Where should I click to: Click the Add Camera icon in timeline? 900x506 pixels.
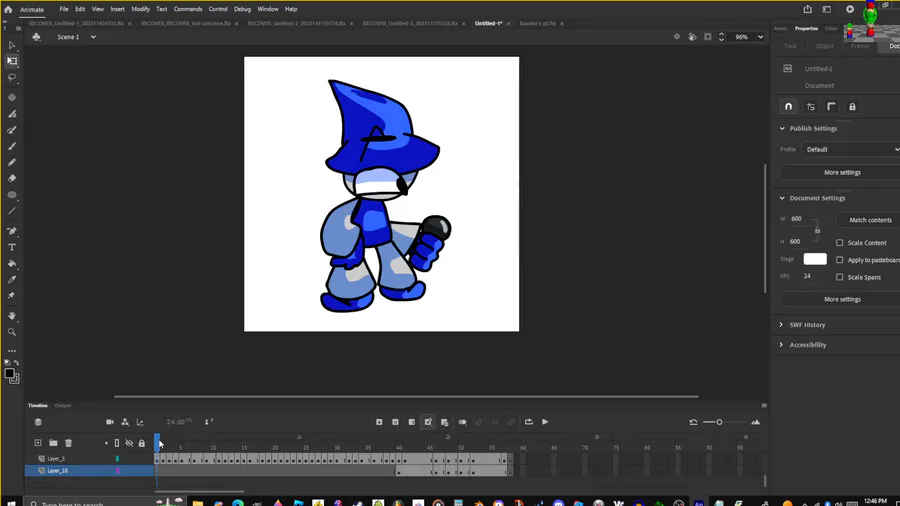coord(110,422)
